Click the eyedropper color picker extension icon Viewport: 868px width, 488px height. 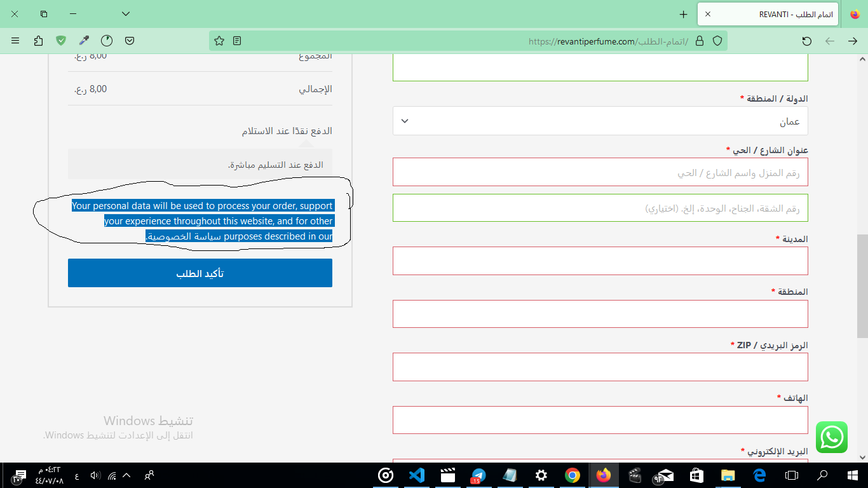(x=84, y=41)
